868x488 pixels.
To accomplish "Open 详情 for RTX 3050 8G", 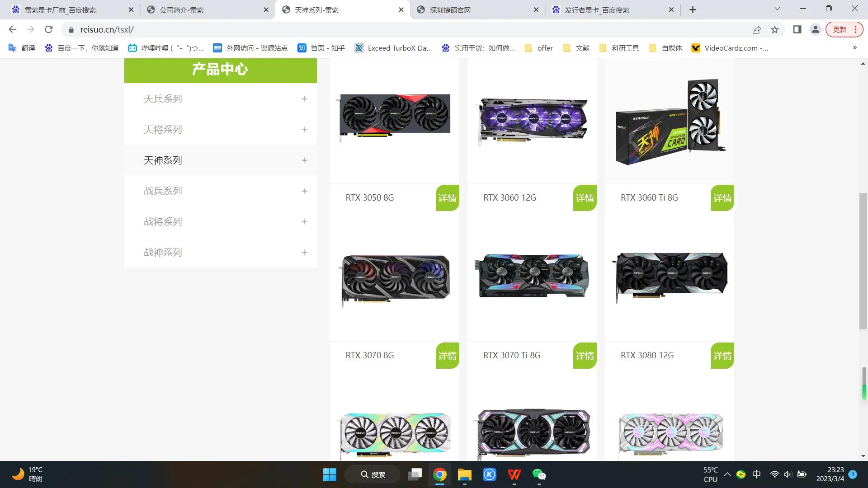I will (x=447, y=198).
